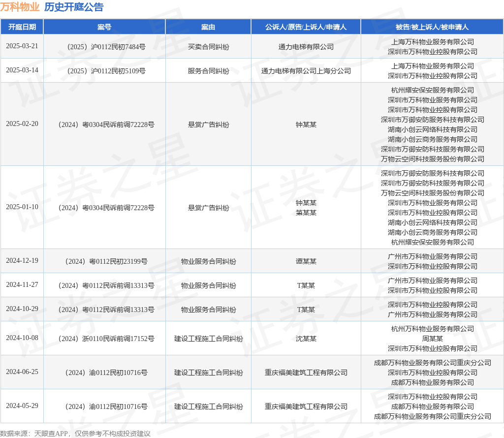Click 重庆福美建筑工程有限公司 in the 2024-05-29 row
Viewport: 504px width, 438px height.
coord(306,407)
